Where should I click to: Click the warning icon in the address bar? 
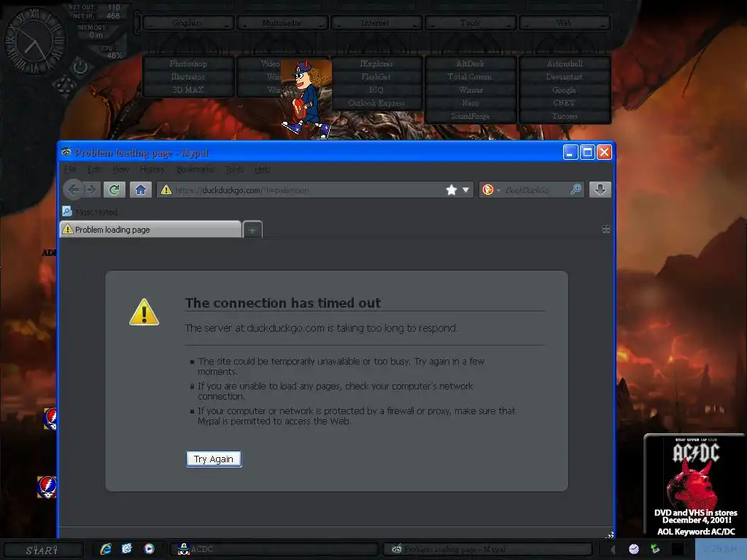(x=166, y=190)
